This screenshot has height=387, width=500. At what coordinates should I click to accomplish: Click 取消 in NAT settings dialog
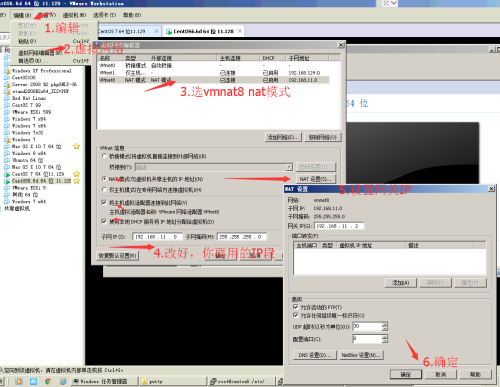441,374
